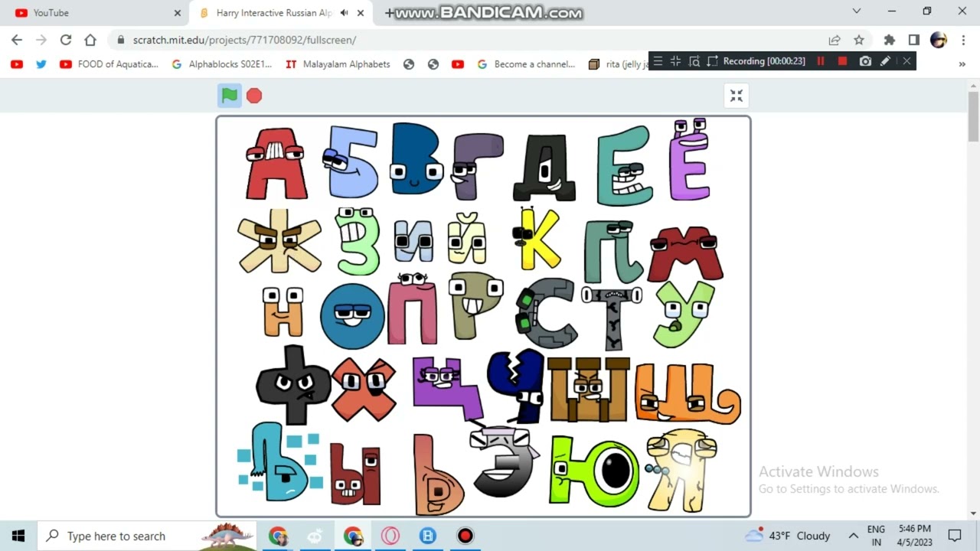This screenshot has height=551, width=980.
Task: Bookmark this tab with the star
Action: [859, 40]
